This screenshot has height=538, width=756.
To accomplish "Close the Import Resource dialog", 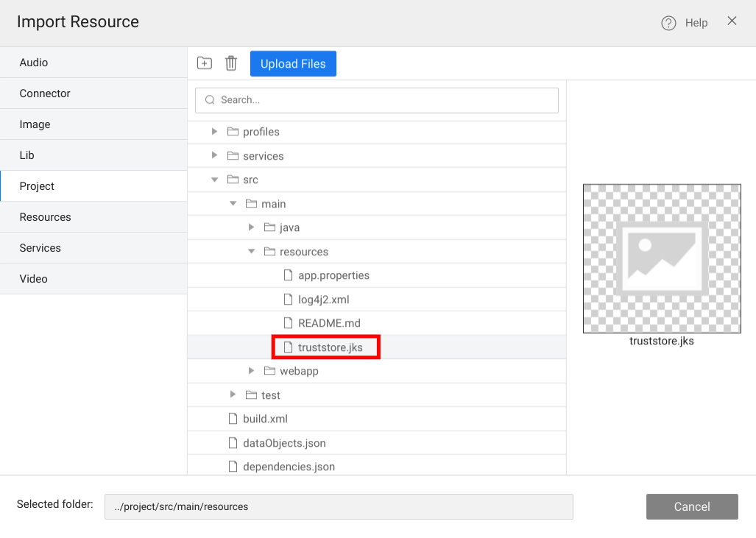I will (732, 21).
